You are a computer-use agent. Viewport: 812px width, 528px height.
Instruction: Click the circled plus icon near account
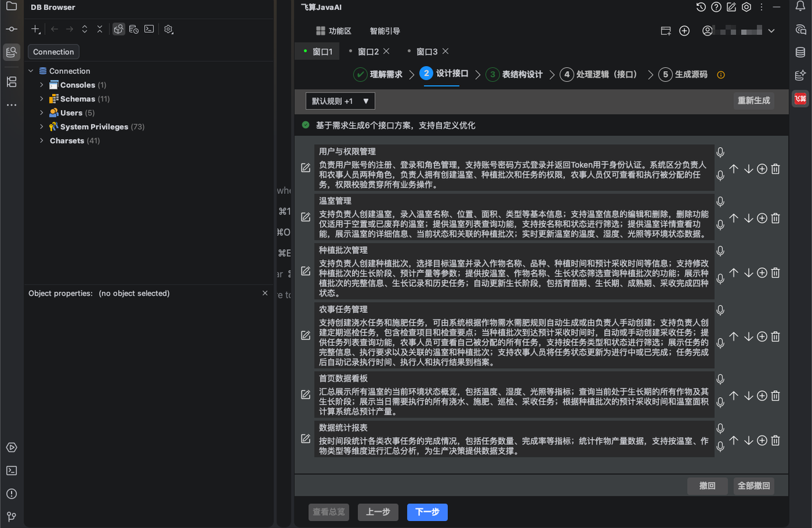pos(684,30)
